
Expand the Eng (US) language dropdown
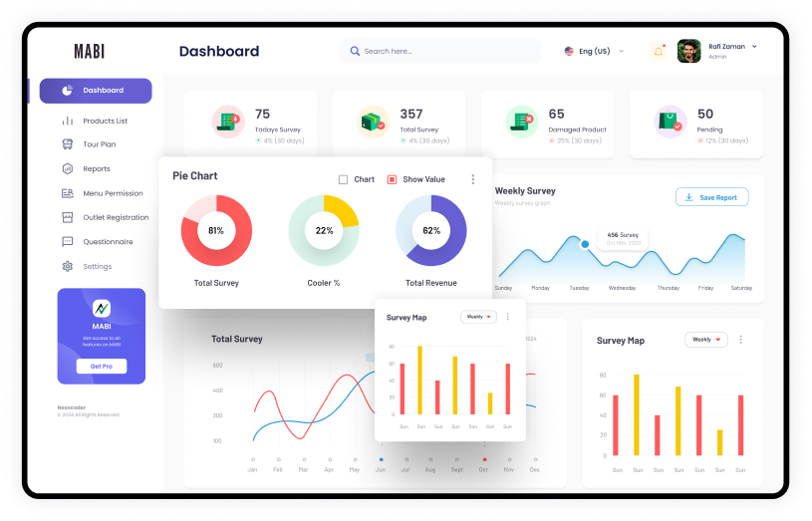tap(594, 51)
